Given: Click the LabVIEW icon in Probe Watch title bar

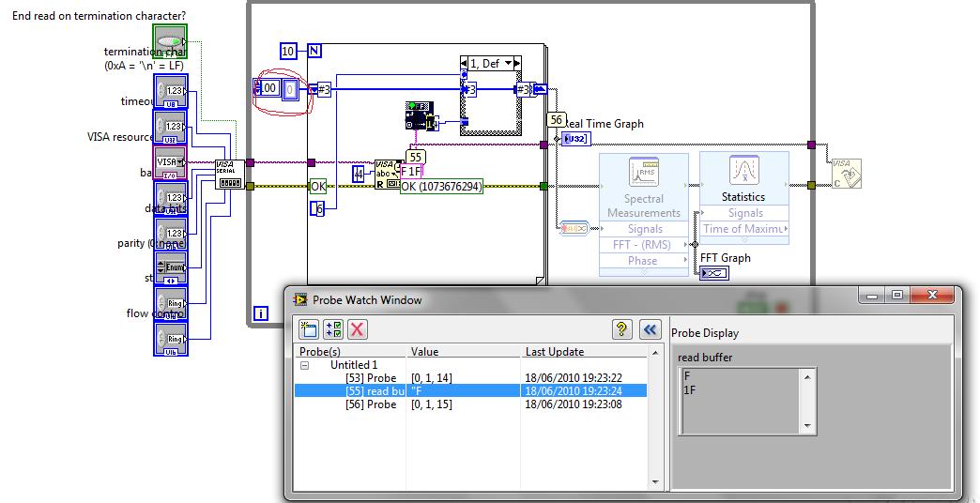Looking at the screenshot, I should (301, 300).
